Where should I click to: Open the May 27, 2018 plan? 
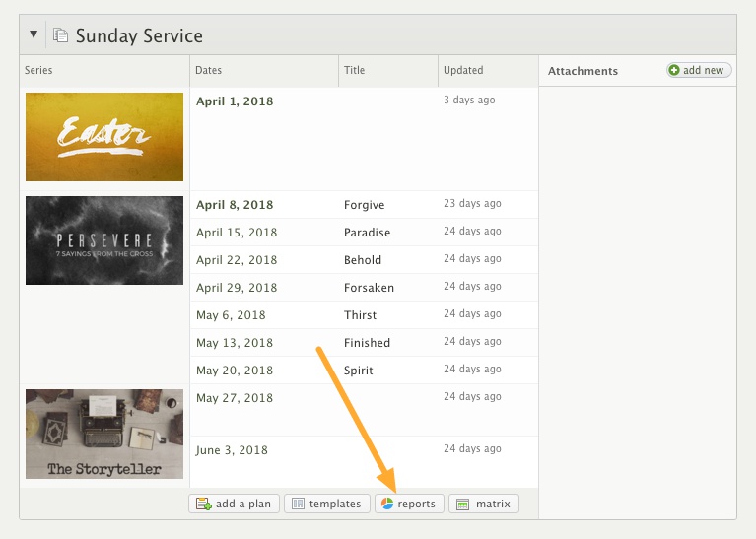point(235,398)
